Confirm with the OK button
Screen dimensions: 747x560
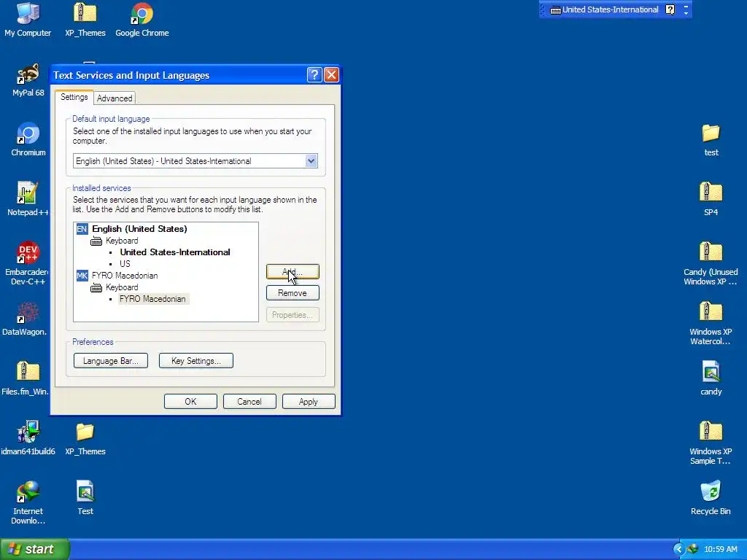click(x=190, y=402)
